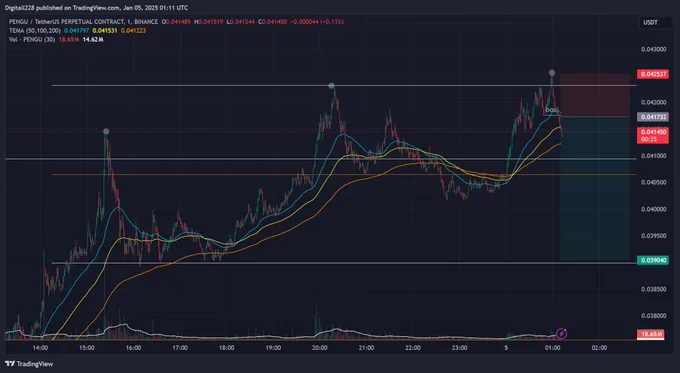Click the 0.040000 price axis label

click(654, 209)
